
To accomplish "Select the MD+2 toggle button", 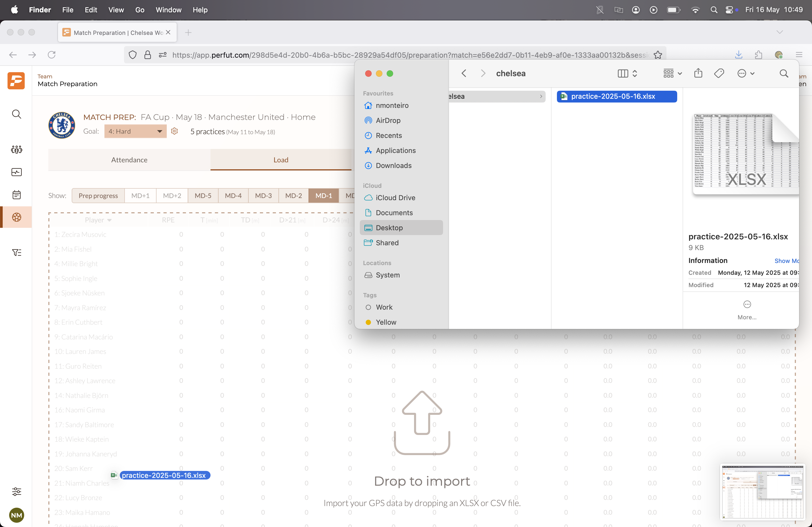I will pyautogui.click(x=172, y=195).
